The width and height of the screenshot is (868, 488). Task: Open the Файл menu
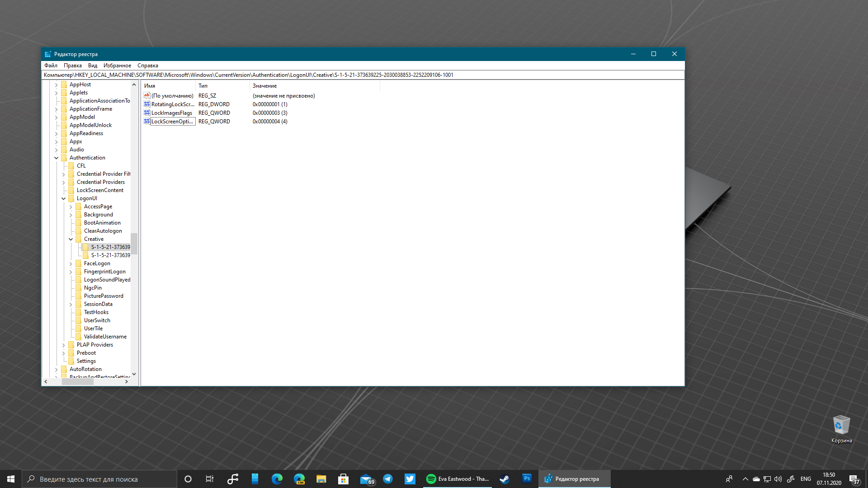(x=51, y=66)
